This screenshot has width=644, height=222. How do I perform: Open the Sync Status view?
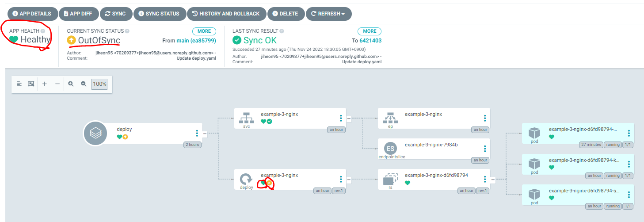coord(160,14)
